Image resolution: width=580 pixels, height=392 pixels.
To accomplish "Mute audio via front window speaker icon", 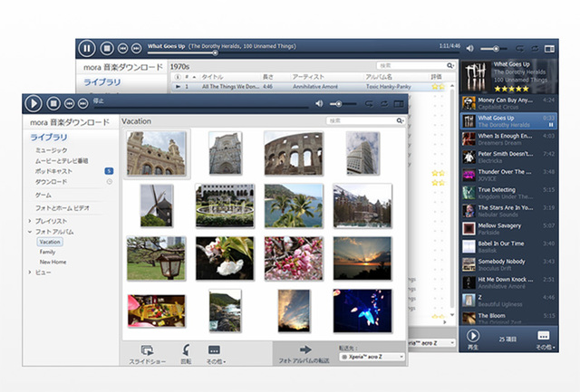I will click(320, 104).
